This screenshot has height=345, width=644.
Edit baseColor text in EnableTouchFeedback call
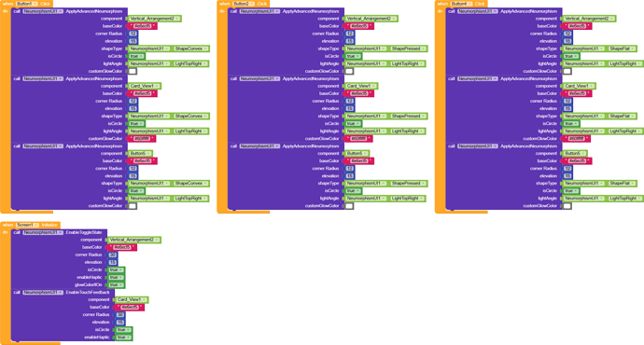click(x=130, y=308)
